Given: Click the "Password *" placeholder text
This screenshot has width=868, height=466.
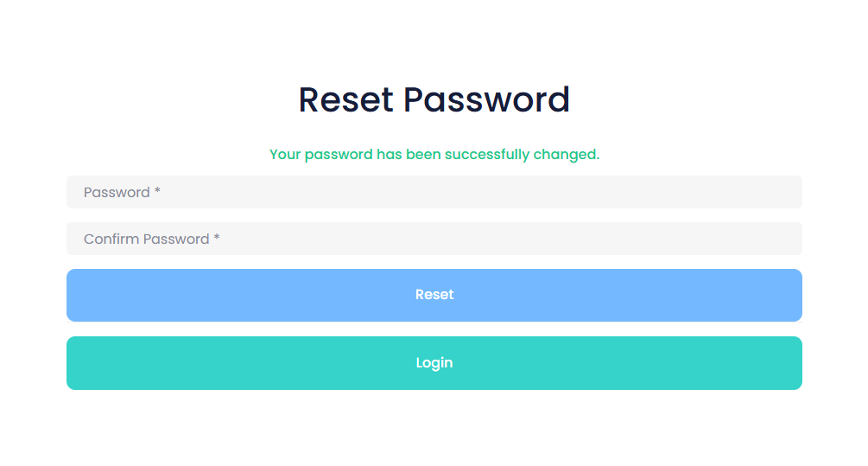Looking at the screenshot, I should click(x=122, y=192).
